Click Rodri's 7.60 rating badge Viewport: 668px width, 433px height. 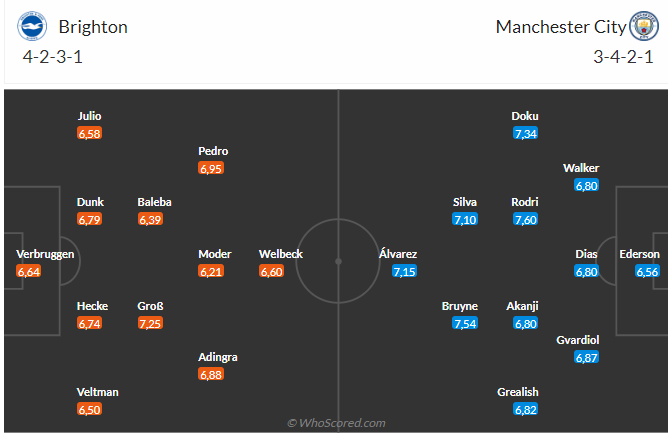pyautogui.click(x=525, y=219)
